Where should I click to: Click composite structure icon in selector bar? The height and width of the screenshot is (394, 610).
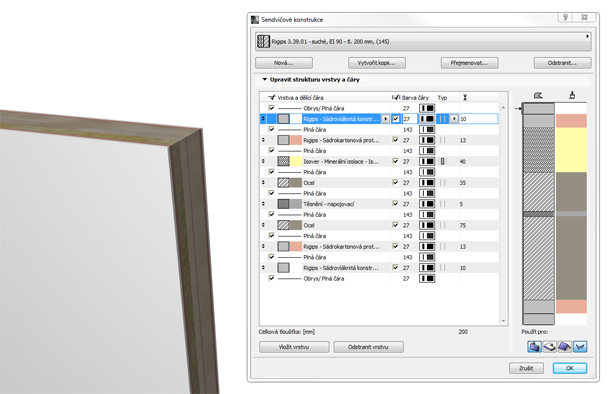(x=263, y=41)
